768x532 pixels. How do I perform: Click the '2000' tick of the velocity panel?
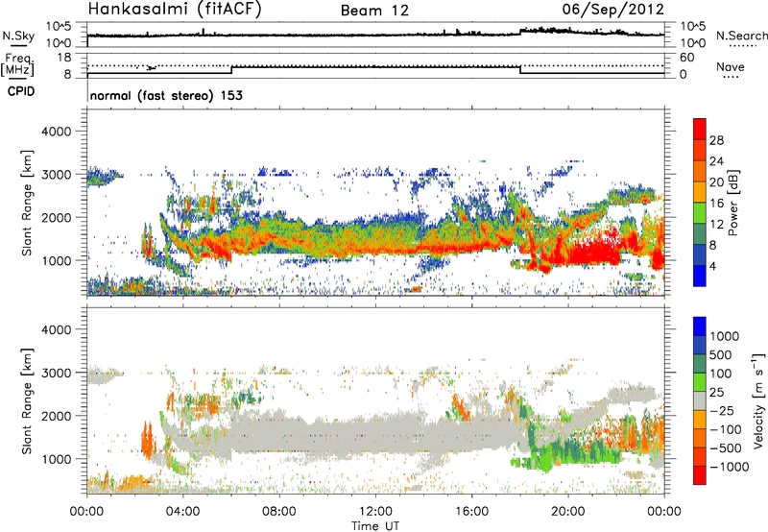56,416
